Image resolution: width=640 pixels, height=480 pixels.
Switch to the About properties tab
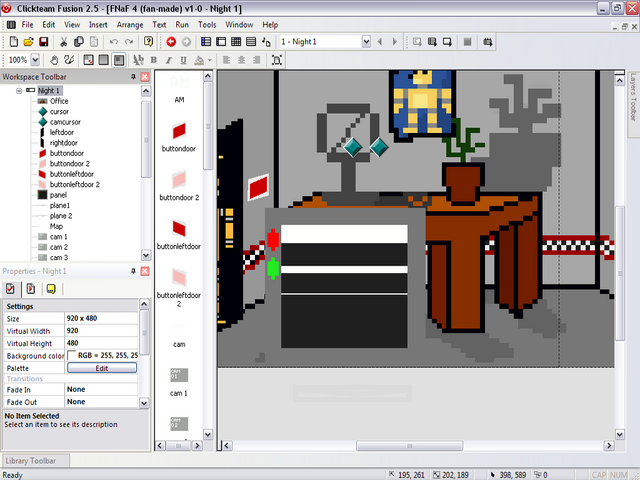point(51,289)
